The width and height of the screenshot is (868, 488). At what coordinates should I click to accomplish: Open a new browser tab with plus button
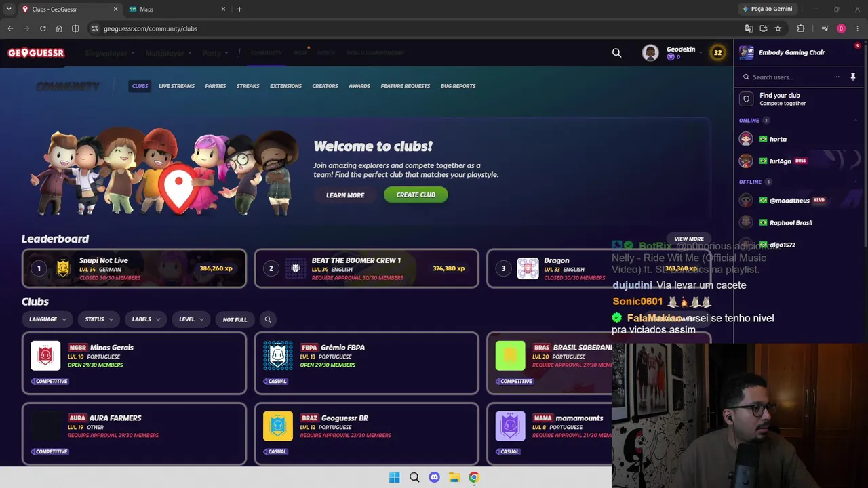click(x=239, y=9)
